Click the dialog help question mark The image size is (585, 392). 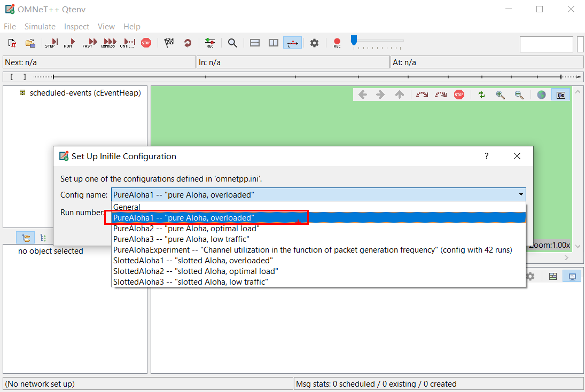click(x=487, y=156)
